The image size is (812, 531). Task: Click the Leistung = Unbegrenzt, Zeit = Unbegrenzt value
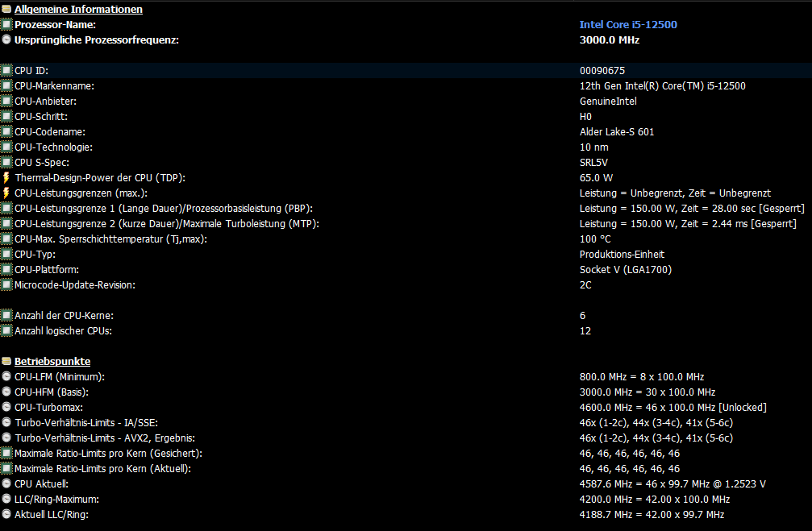(675, 193)
